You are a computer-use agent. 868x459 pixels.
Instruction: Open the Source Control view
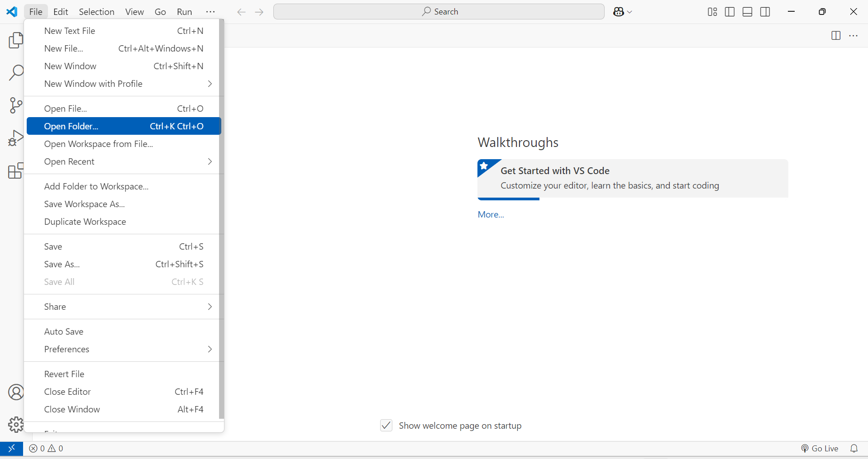pos(16,105)
